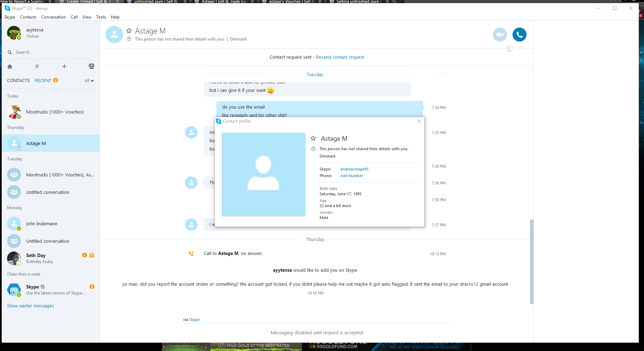
Task: Open the Skype home icon
Action: [10, 66]
